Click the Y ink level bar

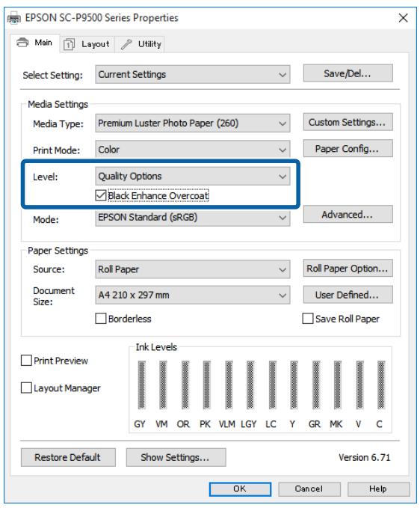point(294,385)
